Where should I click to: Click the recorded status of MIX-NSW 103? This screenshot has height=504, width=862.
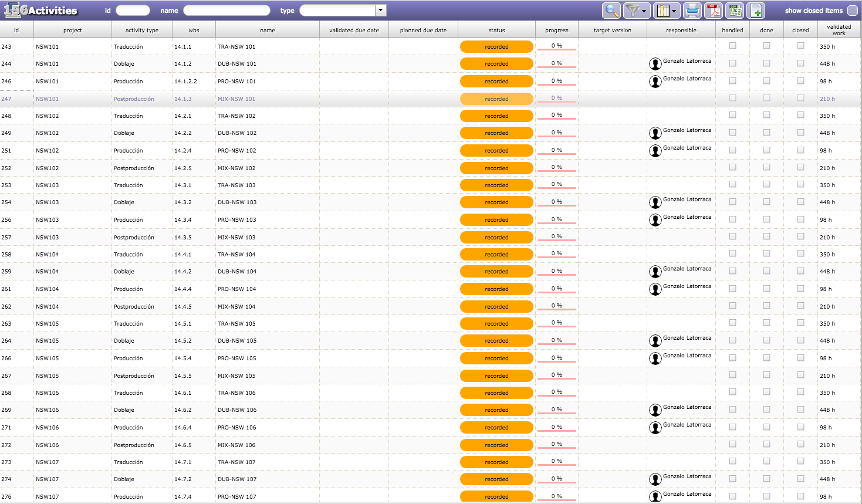coord(496,238)
